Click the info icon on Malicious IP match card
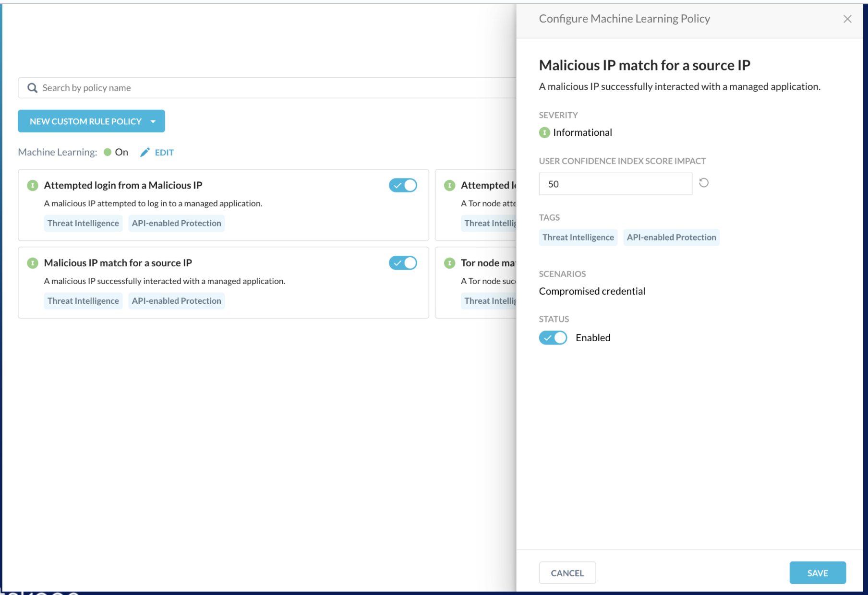868x595 pixels. (x=32, y=263)
